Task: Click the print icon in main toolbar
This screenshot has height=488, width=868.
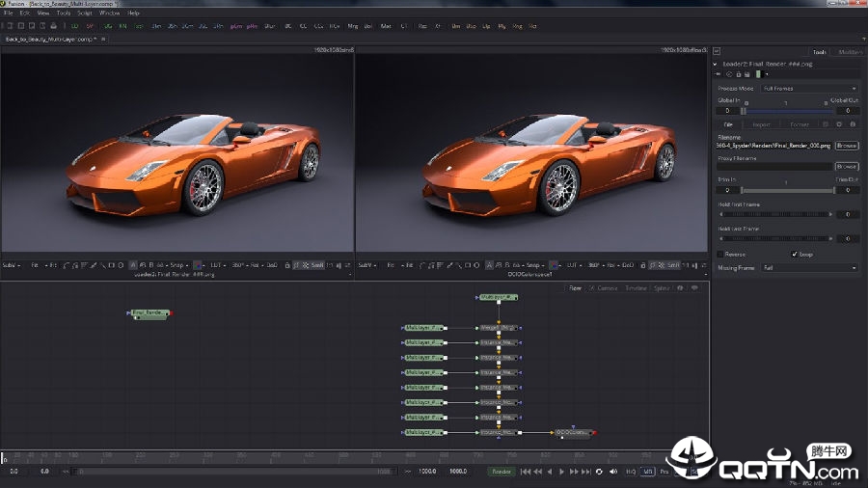Action: point(54,26)
